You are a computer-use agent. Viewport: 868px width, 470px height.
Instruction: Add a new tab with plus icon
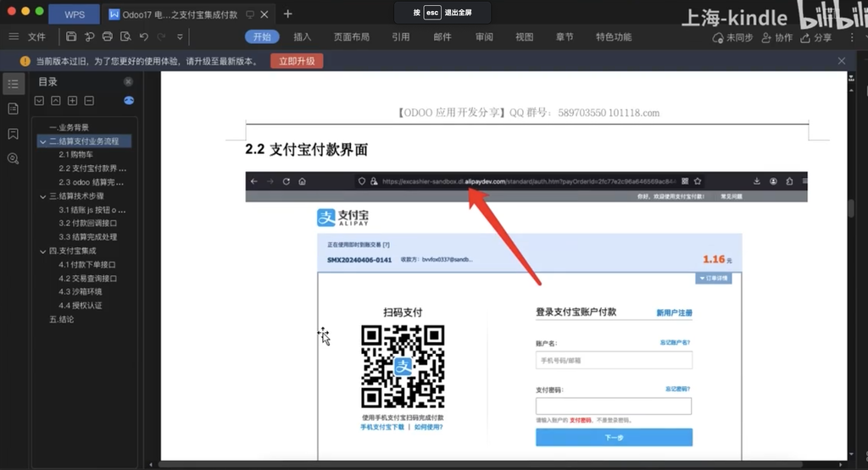tap(288, 14)
